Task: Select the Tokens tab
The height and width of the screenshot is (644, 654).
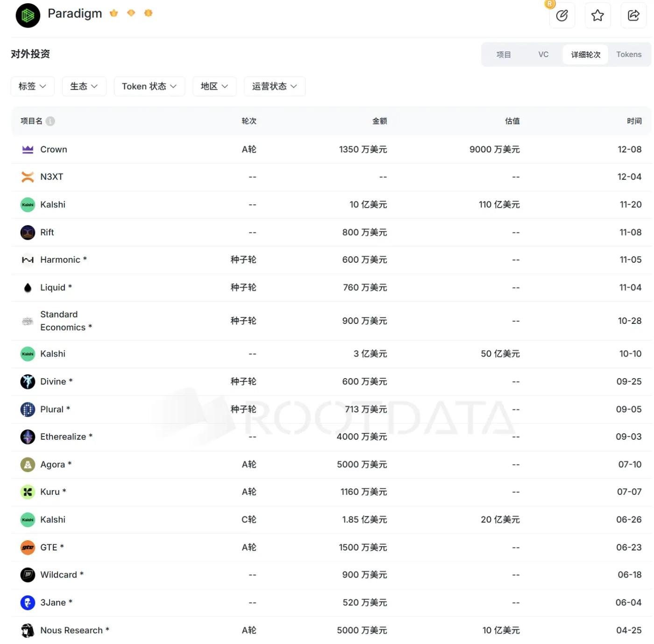Action: (629, 55)
